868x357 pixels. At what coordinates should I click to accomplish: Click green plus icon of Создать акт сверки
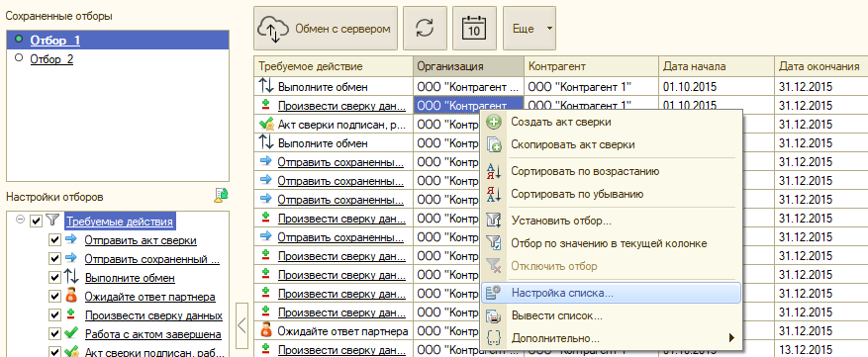(493, 122)
